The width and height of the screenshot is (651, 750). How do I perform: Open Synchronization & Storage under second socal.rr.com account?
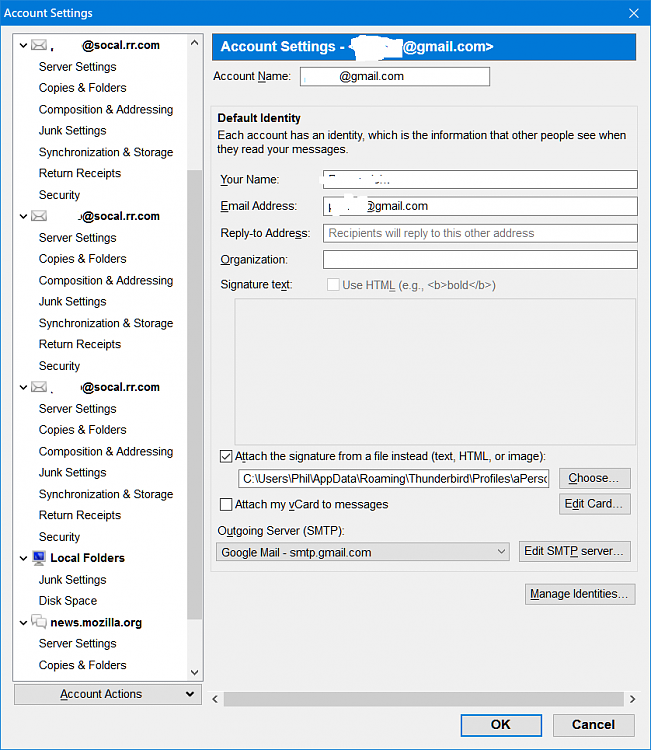pos(106,323)
